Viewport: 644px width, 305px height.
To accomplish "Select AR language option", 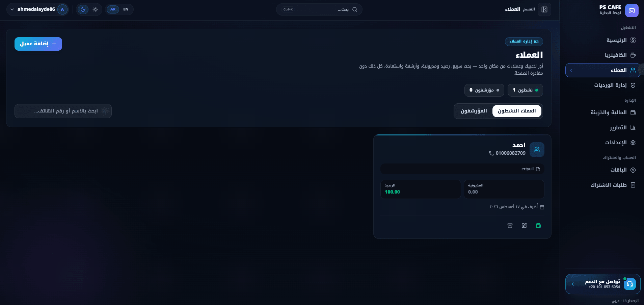I will coord(113,9).
